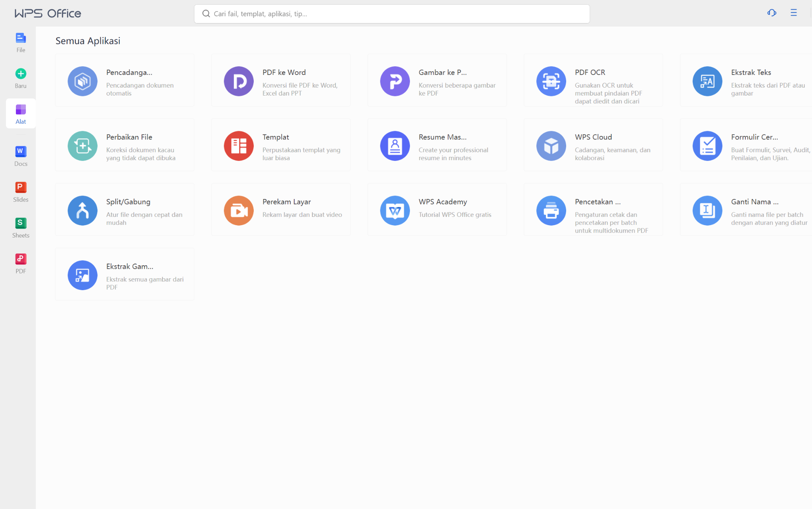Open the PDF ke Word tool
The height and width of the screenshot is (509, 812).
click(280, 80)
